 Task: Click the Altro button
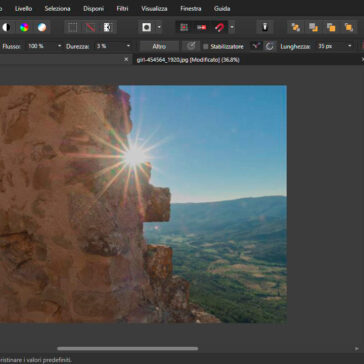tap(159, 46)
